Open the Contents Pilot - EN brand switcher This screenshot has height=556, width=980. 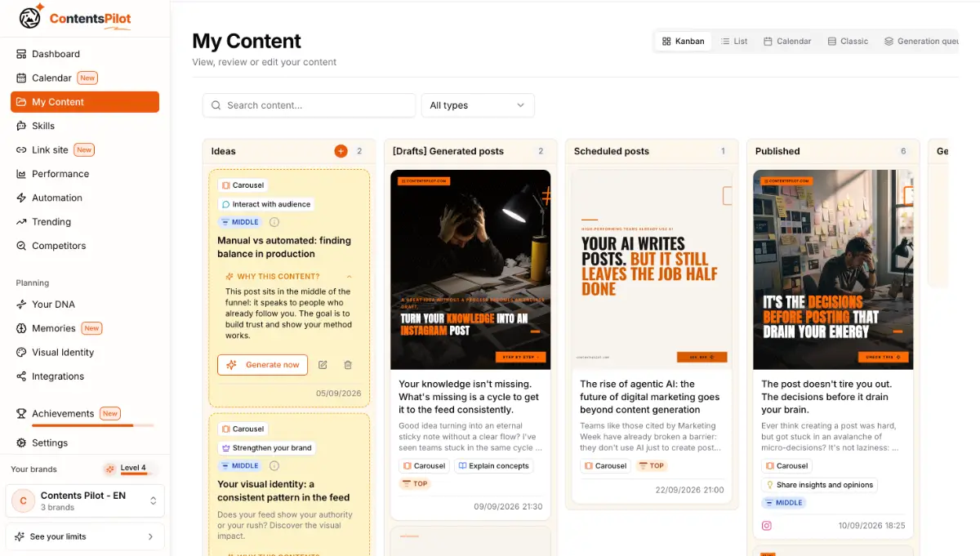(x=85, y=500)
